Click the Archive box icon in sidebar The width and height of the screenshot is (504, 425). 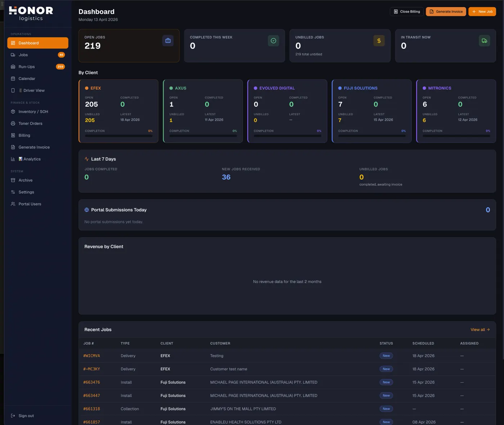13,180
